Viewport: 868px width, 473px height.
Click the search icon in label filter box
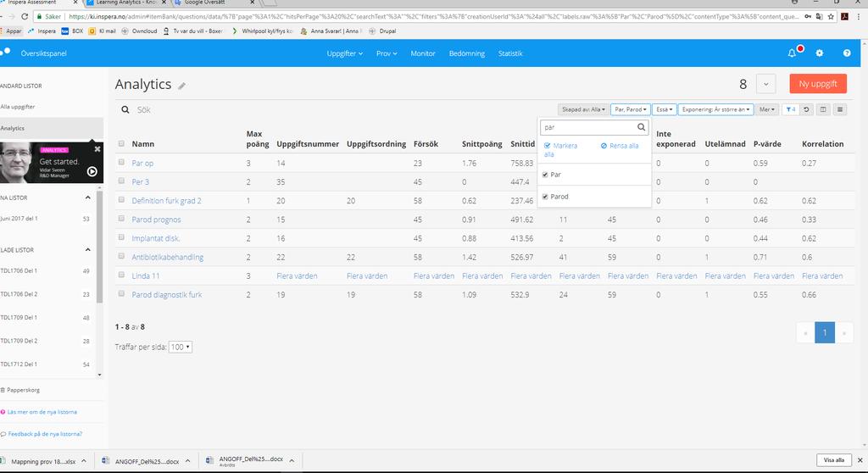pos(641,127)
